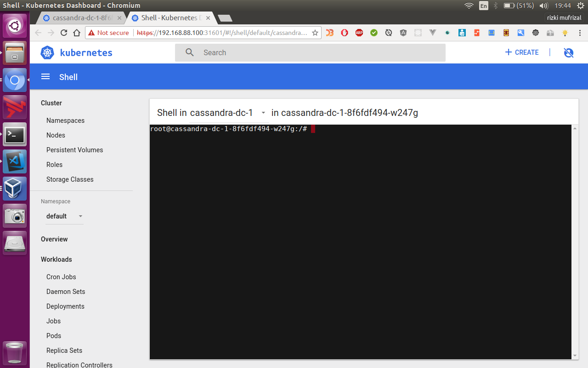Image resolution: width=588 pixels, height=368 pixels.
Task: Click the terminal scrollbar up arrow
Action: [x=575, y=128]
